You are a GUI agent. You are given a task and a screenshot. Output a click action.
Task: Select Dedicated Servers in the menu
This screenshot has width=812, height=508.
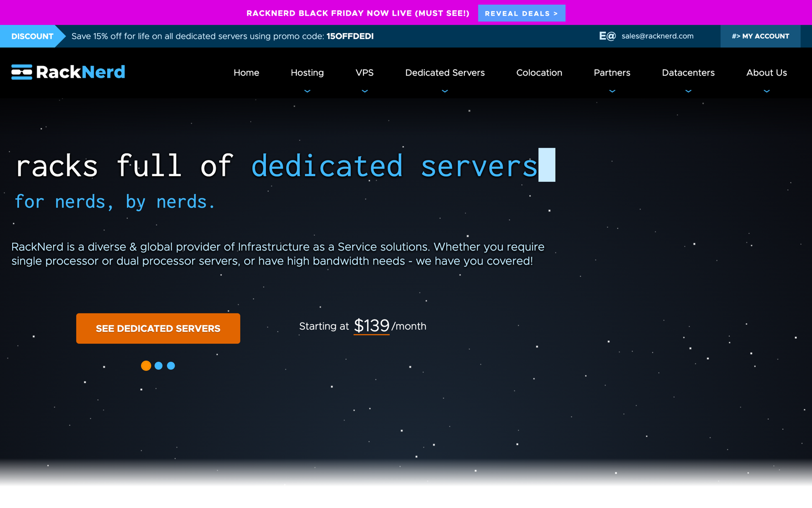pos(445,73)
